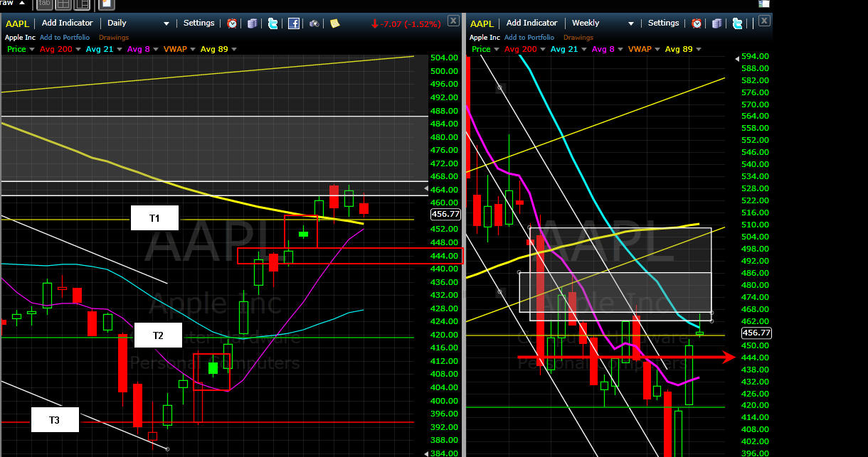Click the camera snapshot icon on Daily chart
Viewport: 868px width, 457px height.
[314, 23]
